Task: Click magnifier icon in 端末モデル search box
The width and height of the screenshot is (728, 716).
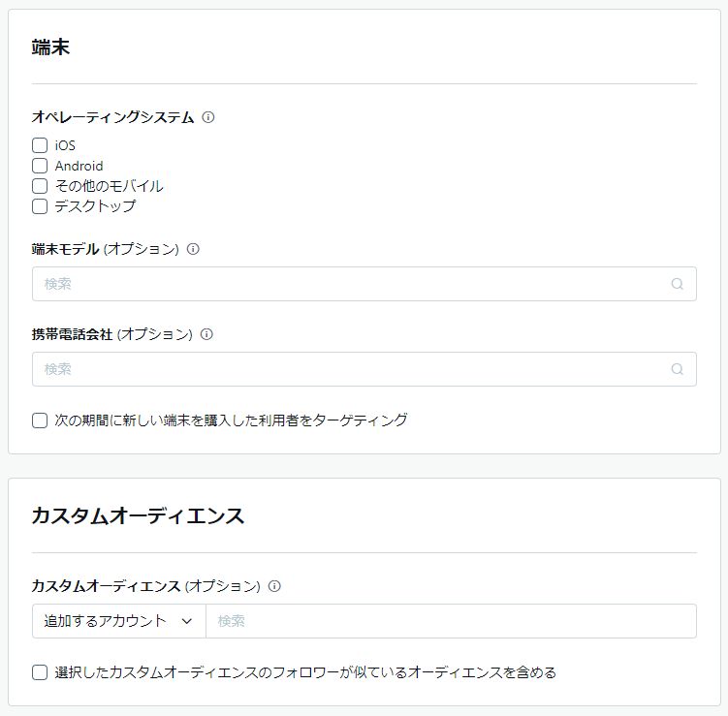Action: tap(678, 284)
